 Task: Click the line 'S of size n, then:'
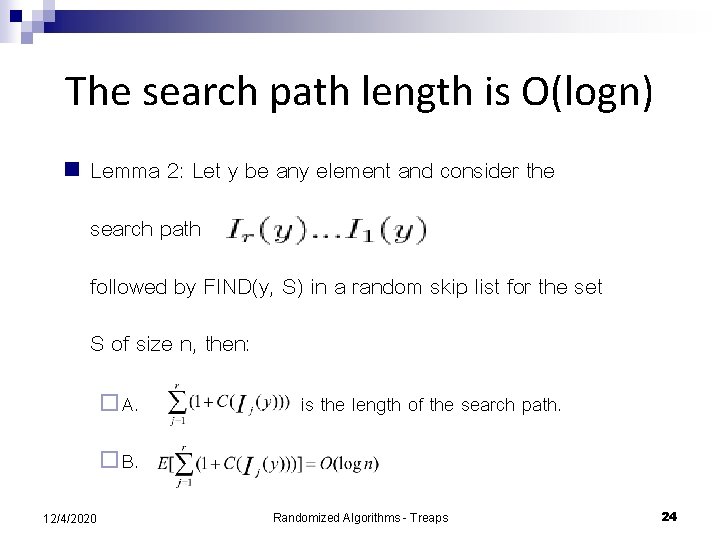[x=169, y=344]
